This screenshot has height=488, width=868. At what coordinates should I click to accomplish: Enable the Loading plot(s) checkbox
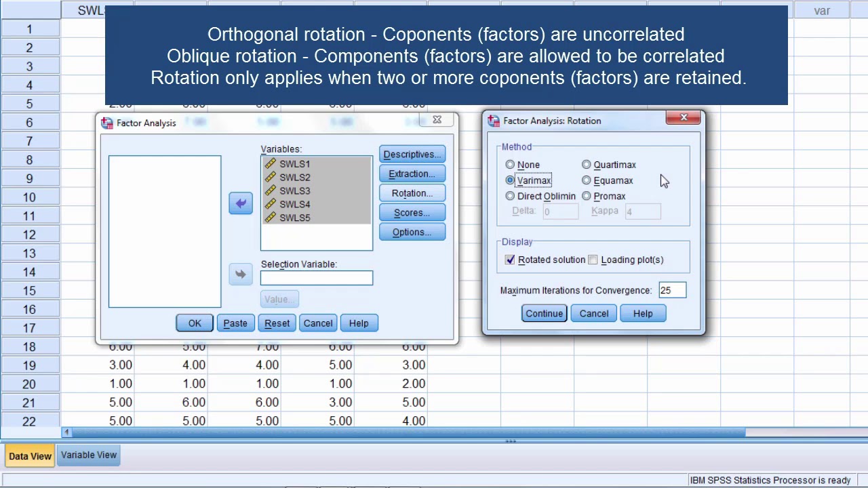[x=593, y=260]
